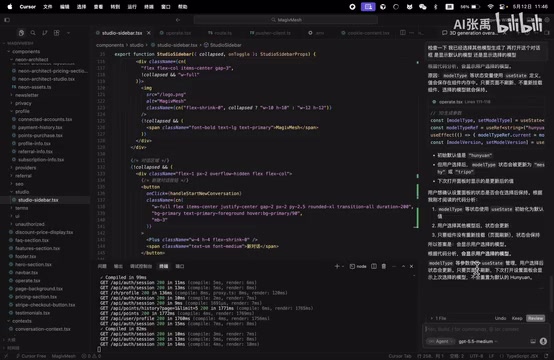Open profile-info.tsx file

pos(34,143)
